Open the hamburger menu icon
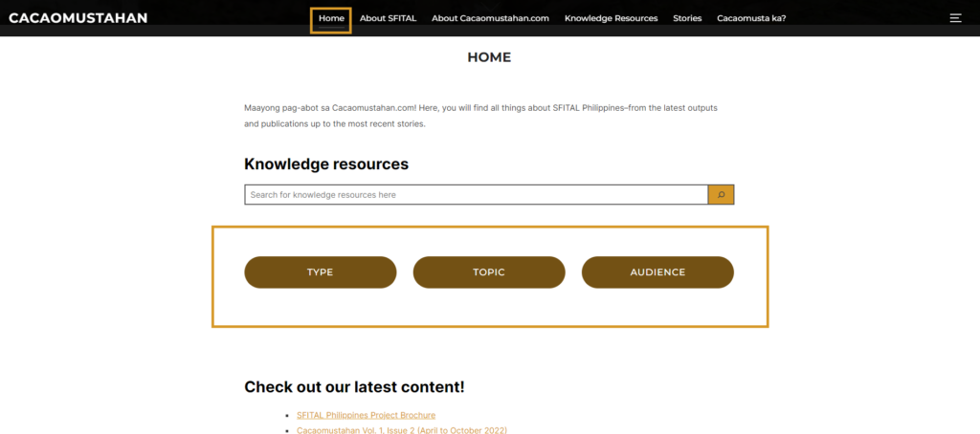980x434 pixels. click(x=955, y=18)
